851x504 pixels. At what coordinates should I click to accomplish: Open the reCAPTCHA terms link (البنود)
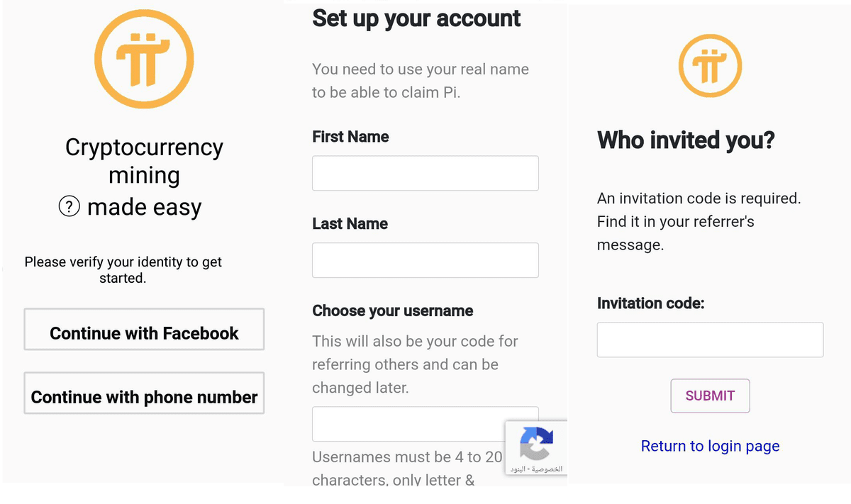click(x=518, y=469)
